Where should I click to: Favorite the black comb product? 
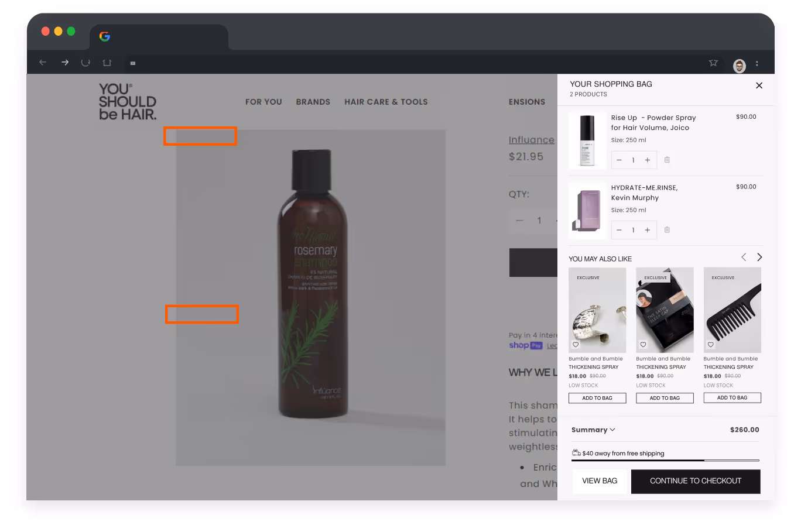pyautogui.click(x=711, y=344)
